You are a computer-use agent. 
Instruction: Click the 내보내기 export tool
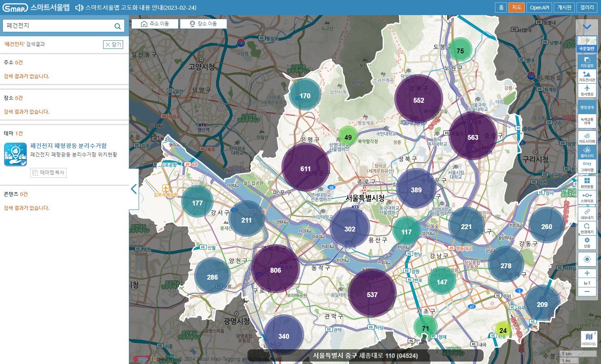[x=587, y=214]
